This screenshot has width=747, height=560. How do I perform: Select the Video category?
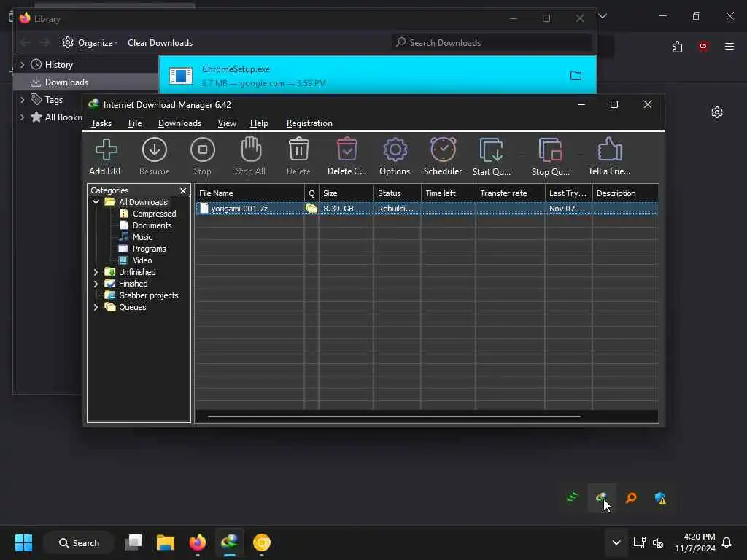[142, 260]
